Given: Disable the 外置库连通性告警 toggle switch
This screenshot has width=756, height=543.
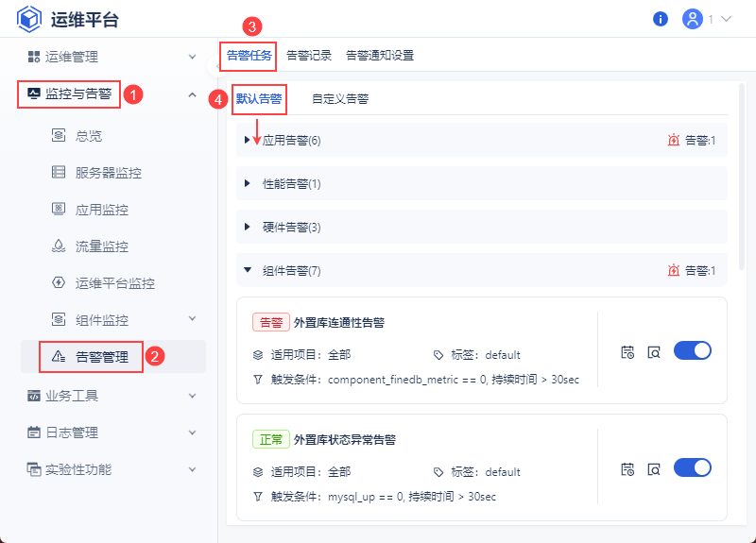Looking at the screenshot, I should [692, 351].
